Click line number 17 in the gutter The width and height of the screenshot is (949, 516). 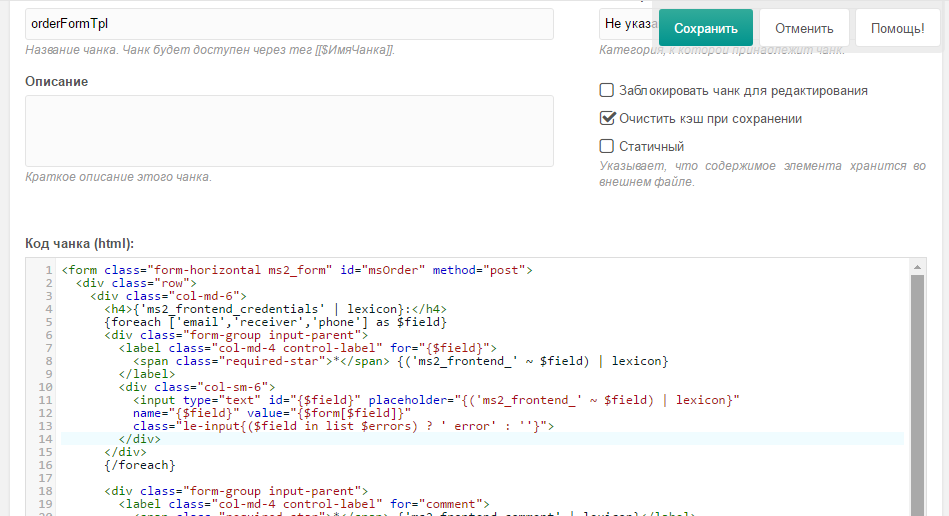(x=45, y=478)
